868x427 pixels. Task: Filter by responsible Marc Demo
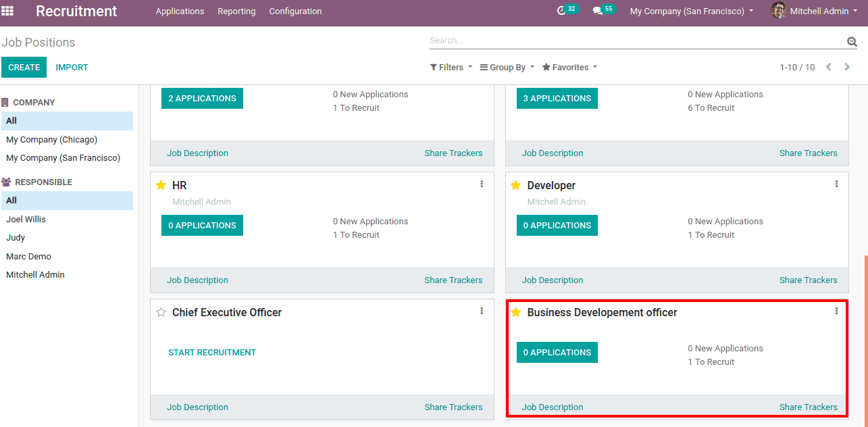pyautogui.click(x=67, y=256)
